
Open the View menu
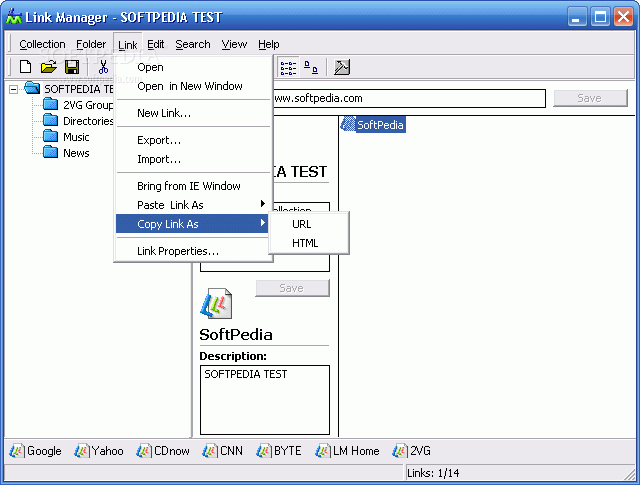[x=234, y=44]
